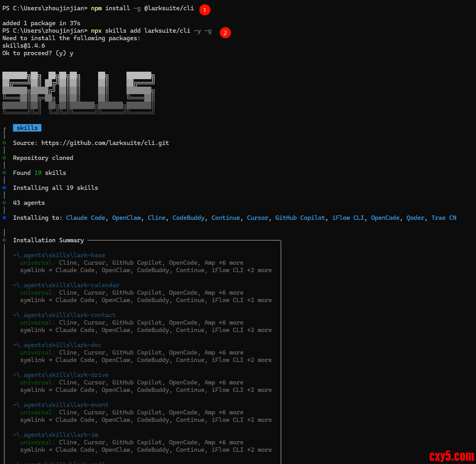The height and width of the screenshot is (464, 476).
Task: Click the red circle annotation numbered 2
Action: pyautogui.click(x=225, y=33)
